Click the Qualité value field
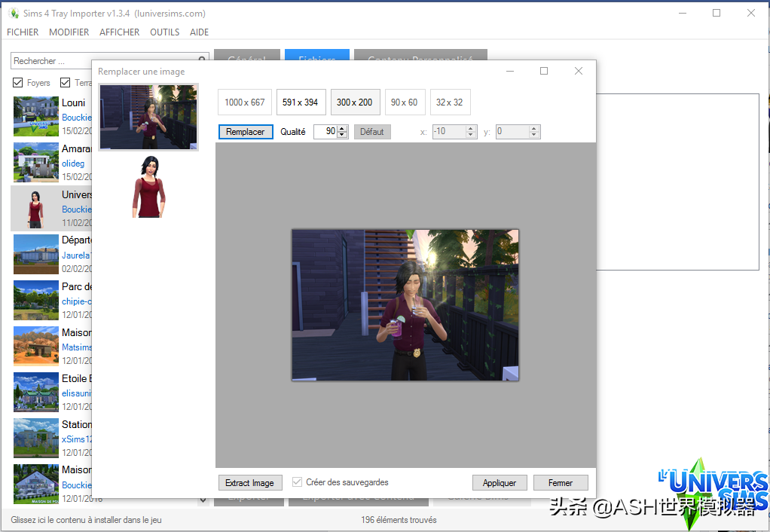 pyautogui.click(x=325, y=132)
